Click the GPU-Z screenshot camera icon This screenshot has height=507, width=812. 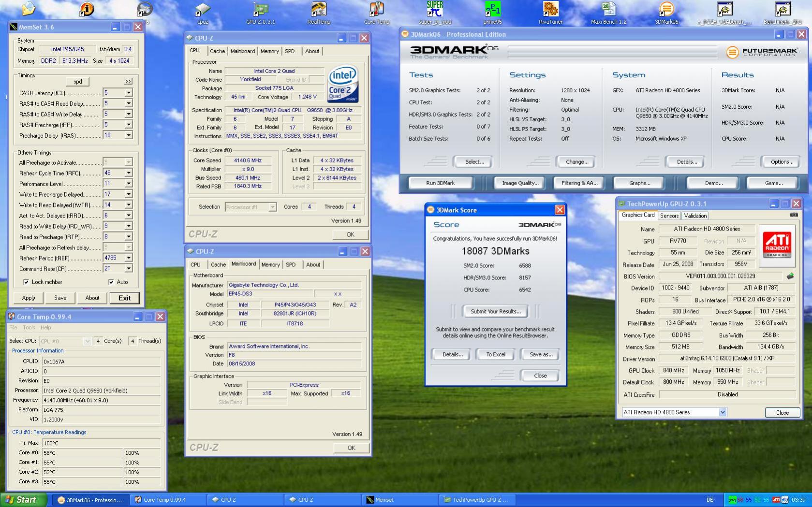(x=794, y=215)
